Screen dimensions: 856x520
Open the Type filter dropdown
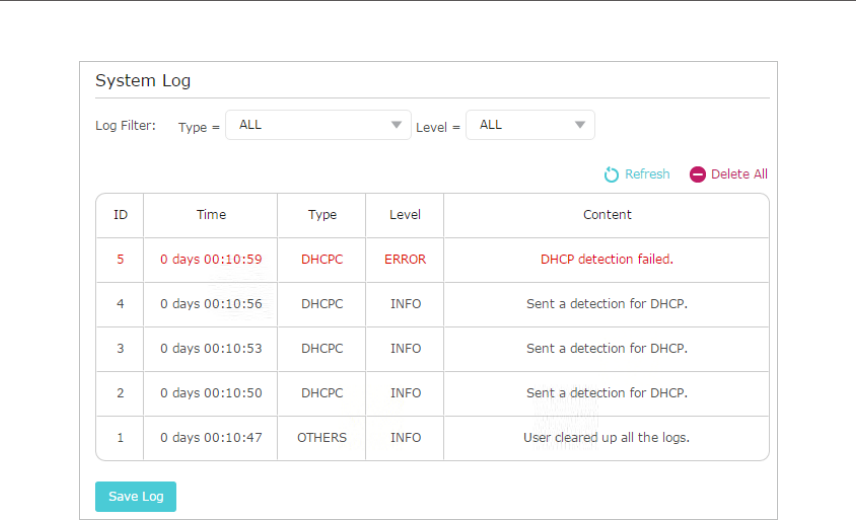[318, 125]
